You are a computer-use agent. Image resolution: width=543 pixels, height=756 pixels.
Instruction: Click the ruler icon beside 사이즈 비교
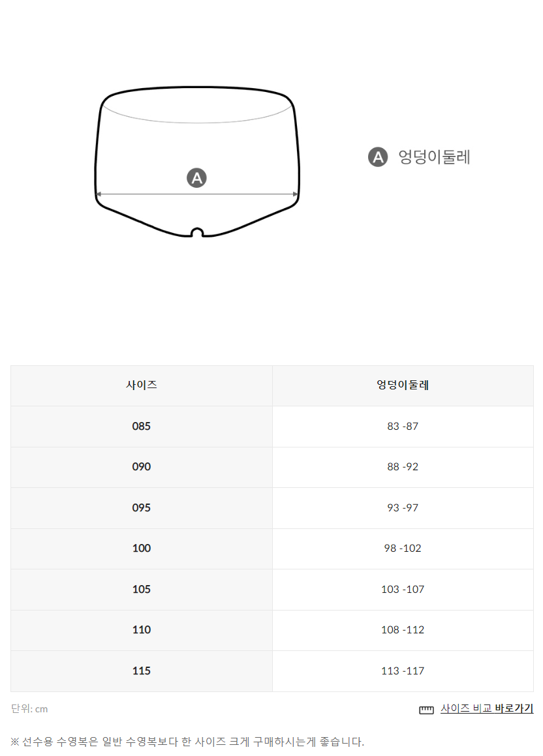point(426,710)
